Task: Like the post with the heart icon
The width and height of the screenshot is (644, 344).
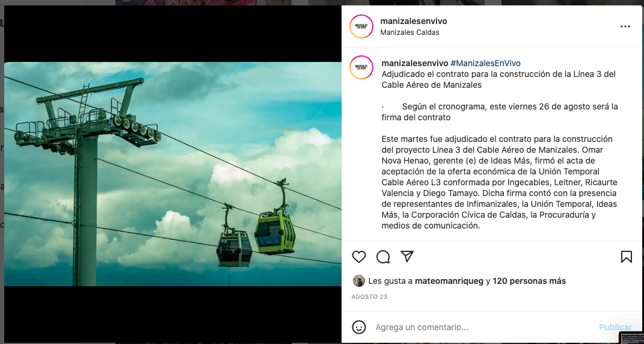Action: 358,257
